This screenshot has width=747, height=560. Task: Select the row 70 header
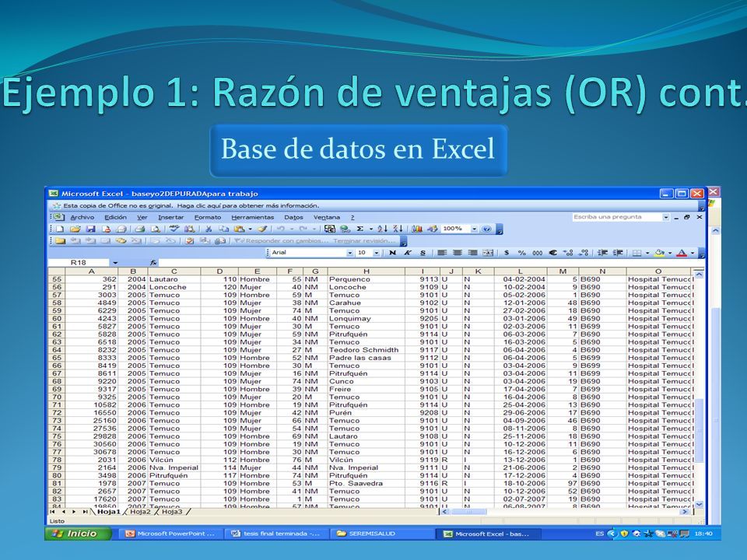[x=57, y=397]
